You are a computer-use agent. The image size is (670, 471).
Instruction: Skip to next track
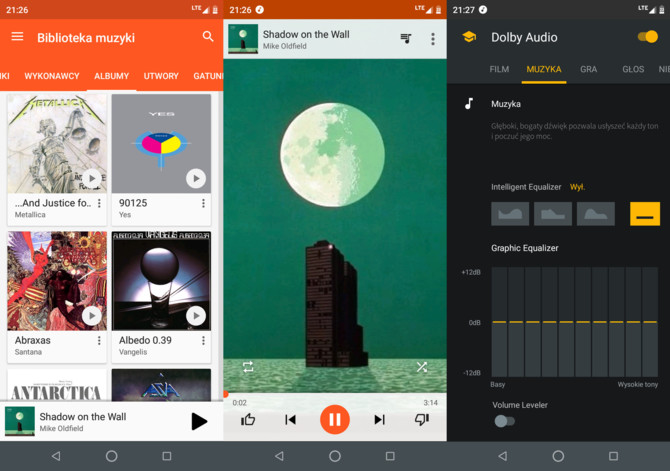pyautogui.click(x=379, y=420)
